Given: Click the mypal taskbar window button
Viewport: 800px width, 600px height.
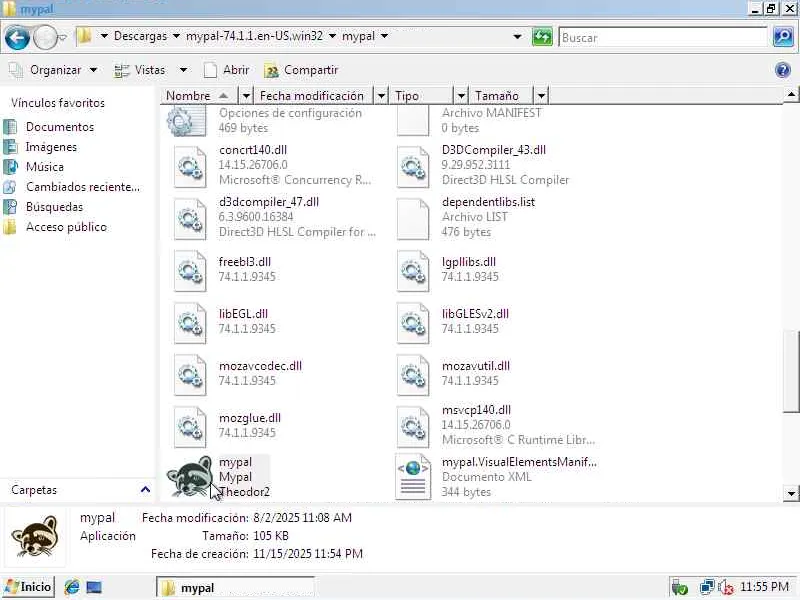Looking at the screenshot, I should coord(235,588).
